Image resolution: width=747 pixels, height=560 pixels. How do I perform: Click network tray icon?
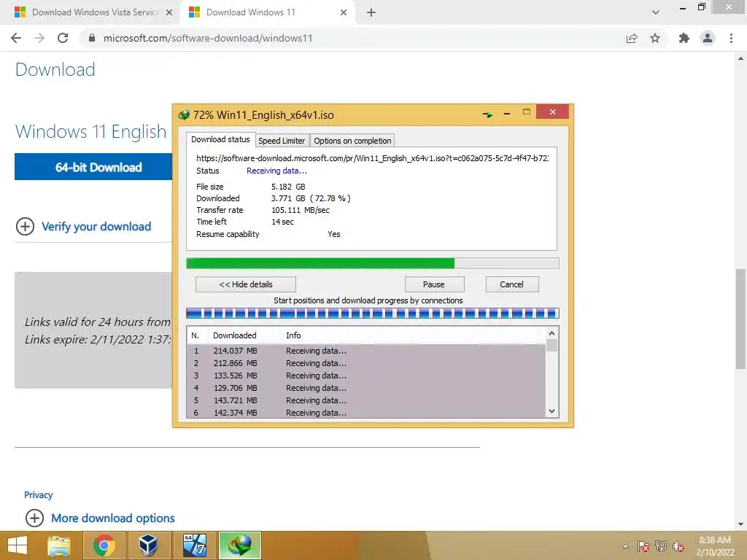point(661,546)
